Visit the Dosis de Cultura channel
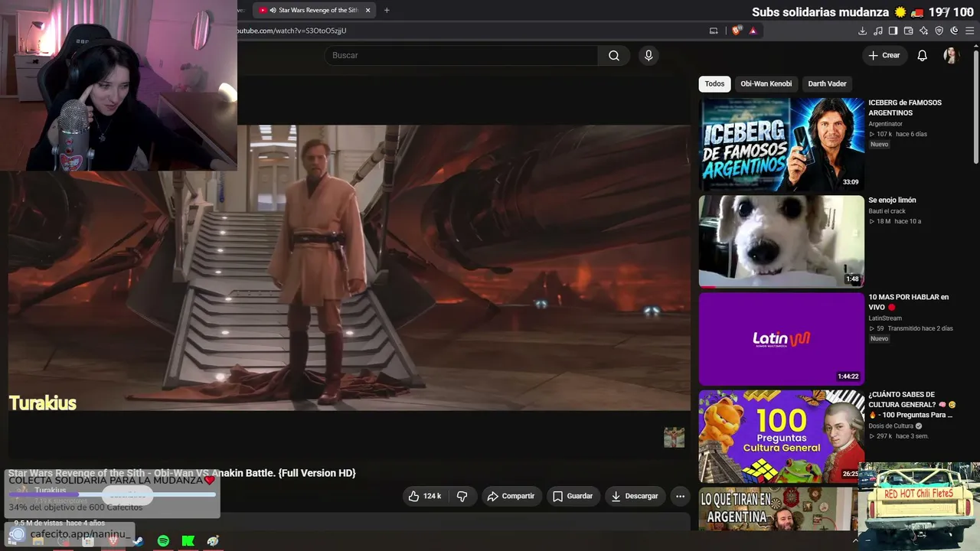The width and height of the screenshot is (980, 551). tap(891, 426)
